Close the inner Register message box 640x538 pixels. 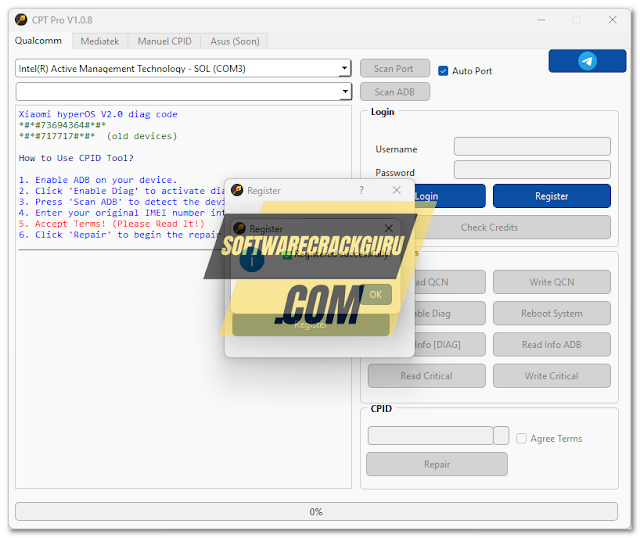[389, 228]
